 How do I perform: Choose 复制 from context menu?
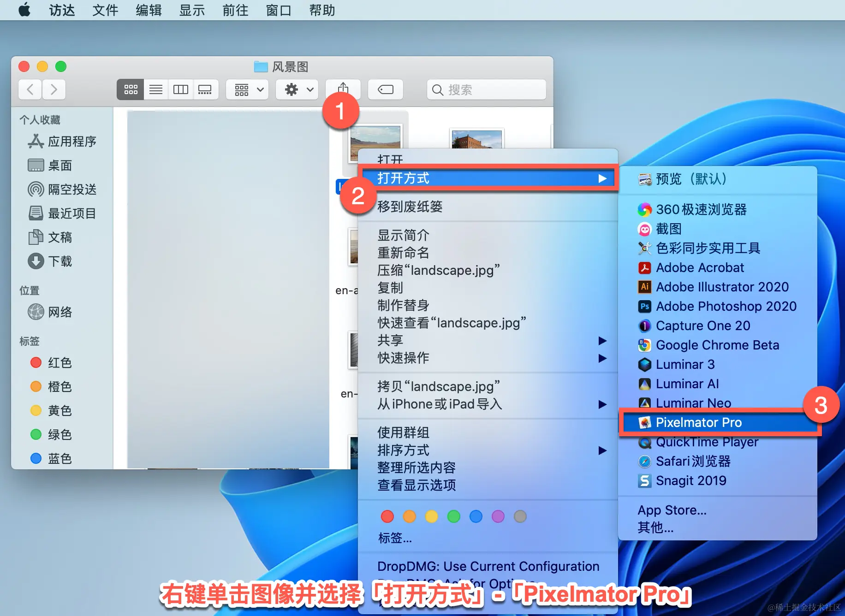click(488, 288)
